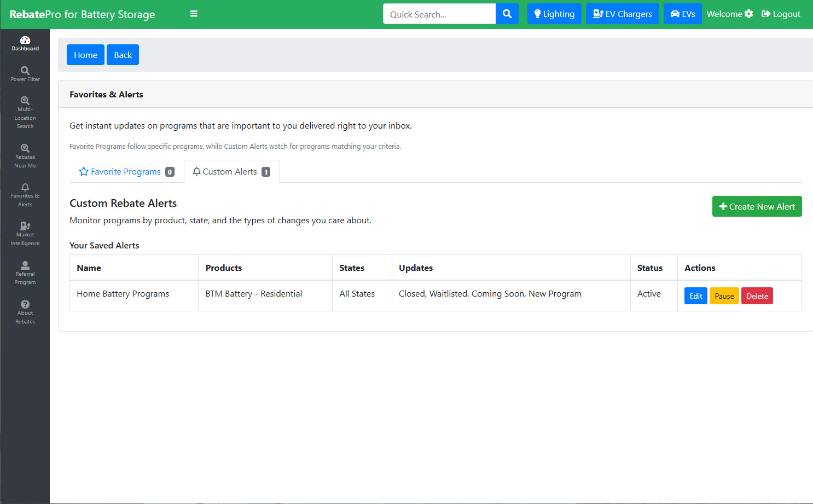
Task: Toggle the hamburger menu icon
Action: click(x=194, y=14)
